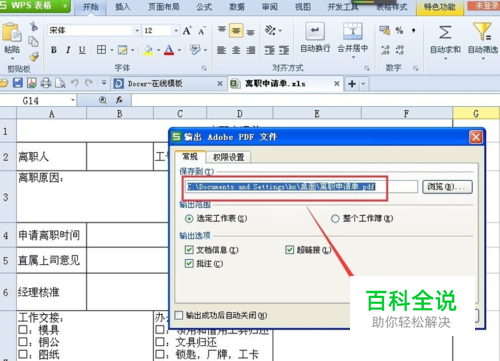The height and width of the screenshot is (361, 500).
Task: Click the PDF save path input field
Action: point(302,187)
